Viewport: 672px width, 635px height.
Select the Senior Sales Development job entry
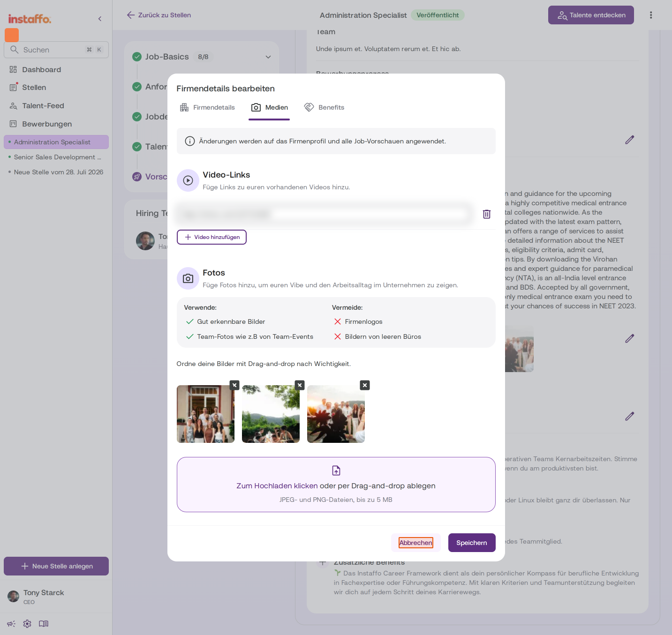56,157
